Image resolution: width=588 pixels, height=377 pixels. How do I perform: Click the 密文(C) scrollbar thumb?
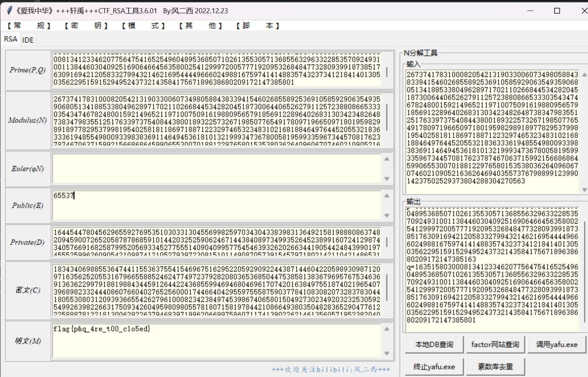(387, 287)
